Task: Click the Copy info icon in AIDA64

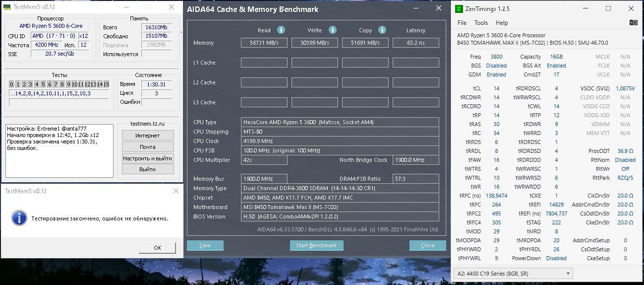Action: (x=382, y=30)
